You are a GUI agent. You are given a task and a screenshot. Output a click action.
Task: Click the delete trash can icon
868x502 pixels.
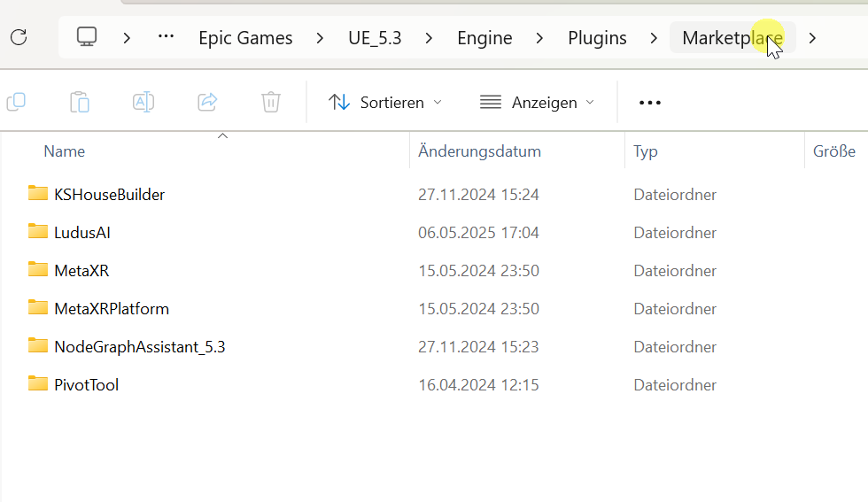(x=271, y=102)
